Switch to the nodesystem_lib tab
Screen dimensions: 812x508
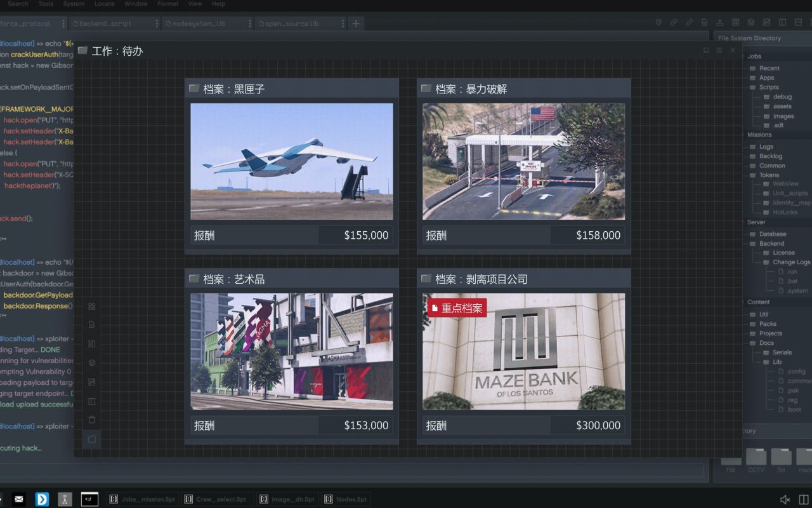pyautogui.click(x=207, y=23)
